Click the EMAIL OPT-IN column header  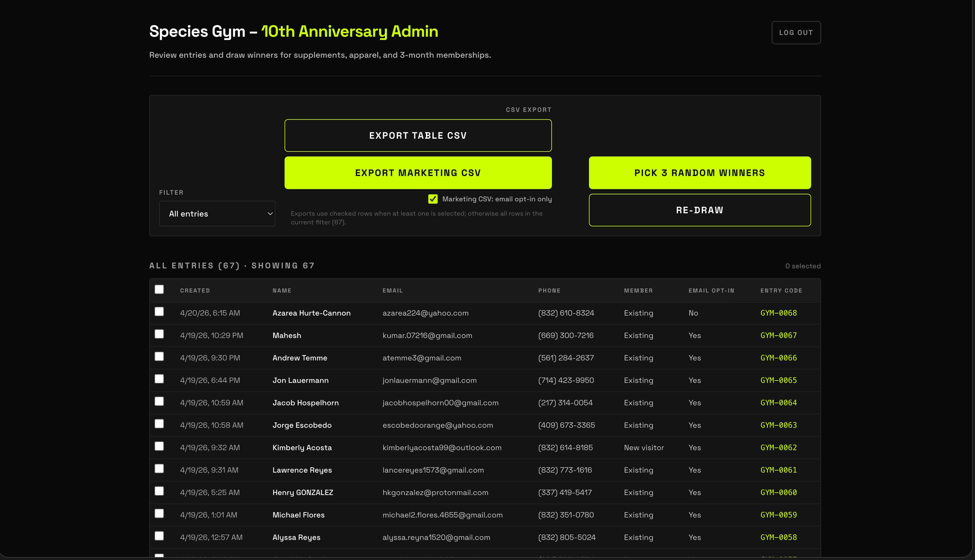pyautogui.click(x=711, y=290)
